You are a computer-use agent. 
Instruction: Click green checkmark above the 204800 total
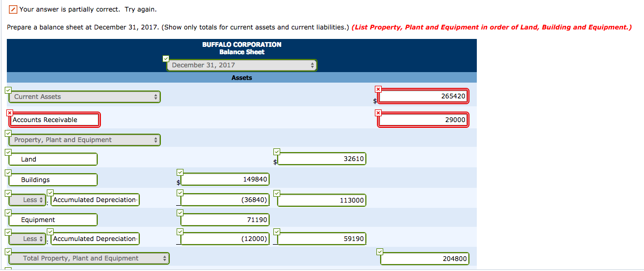[380, 252]
